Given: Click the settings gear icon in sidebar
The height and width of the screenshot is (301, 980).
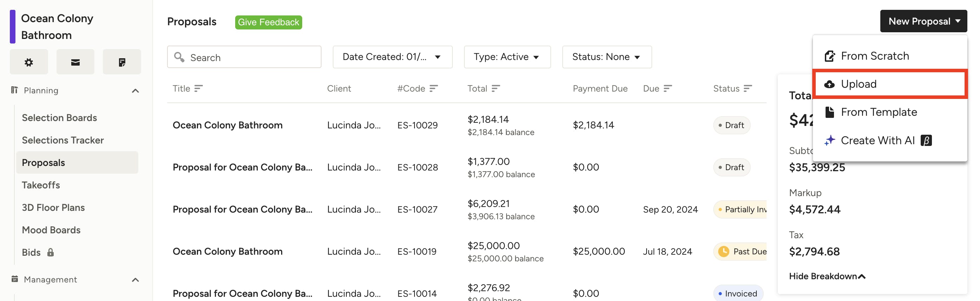Looking at the screenshot, I should click(29, 62).
